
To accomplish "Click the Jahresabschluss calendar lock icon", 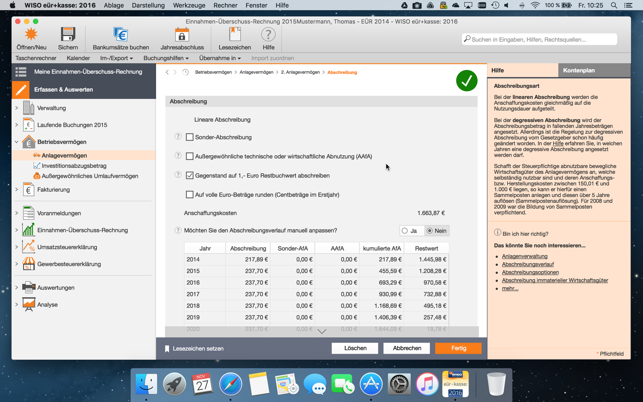I will click(x=182, y=34).
